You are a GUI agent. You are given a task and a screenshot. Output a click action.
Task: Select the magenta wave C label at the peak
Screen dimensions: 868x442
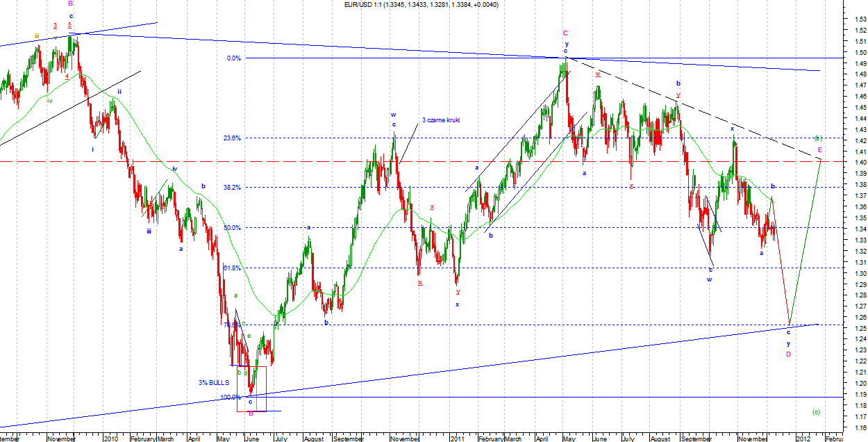566,33
